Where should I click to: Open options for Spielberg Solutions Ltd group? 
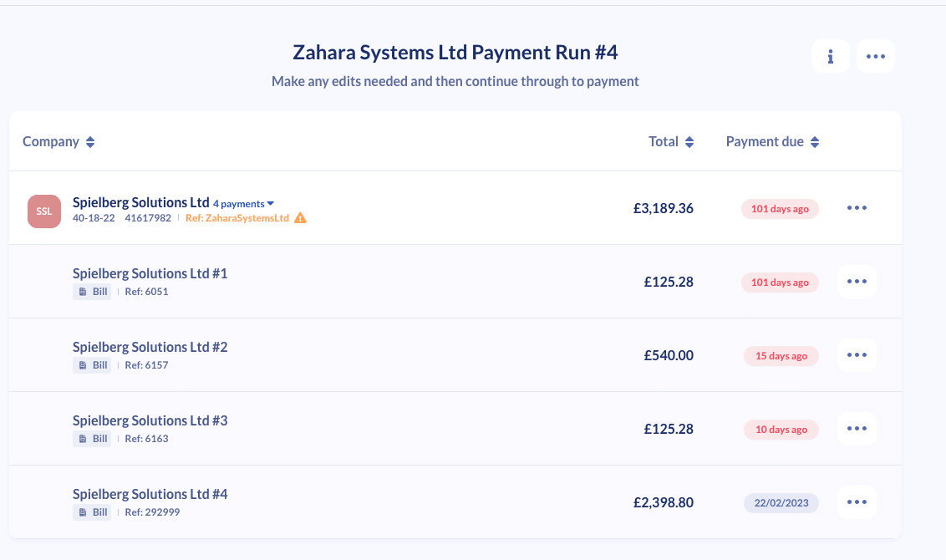coord(857,207)
